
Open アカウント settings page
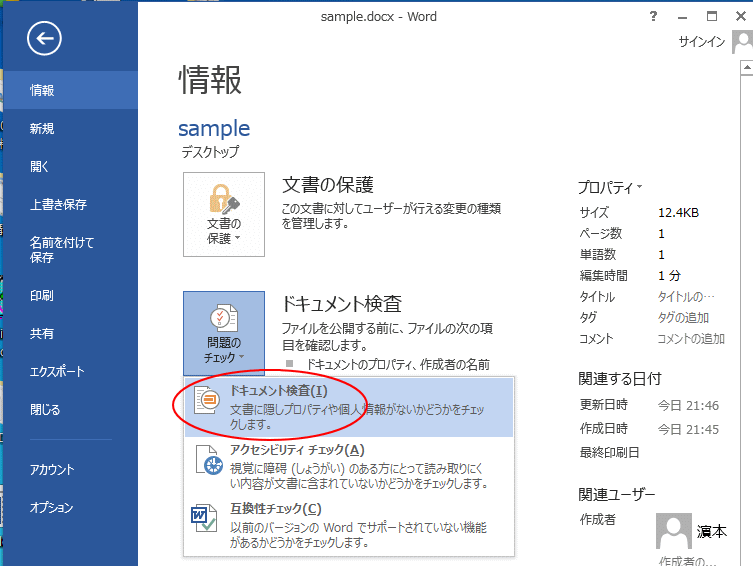click(71, 469)
